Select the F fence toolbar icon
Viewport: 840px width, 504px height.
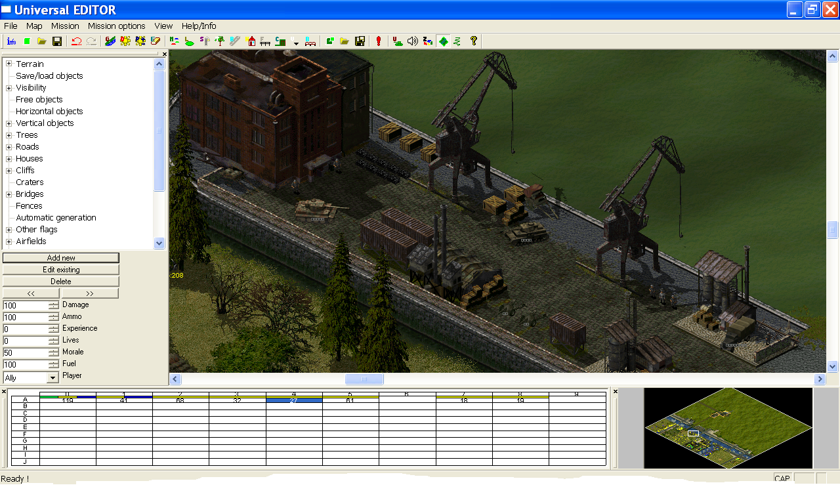point(265,41)
